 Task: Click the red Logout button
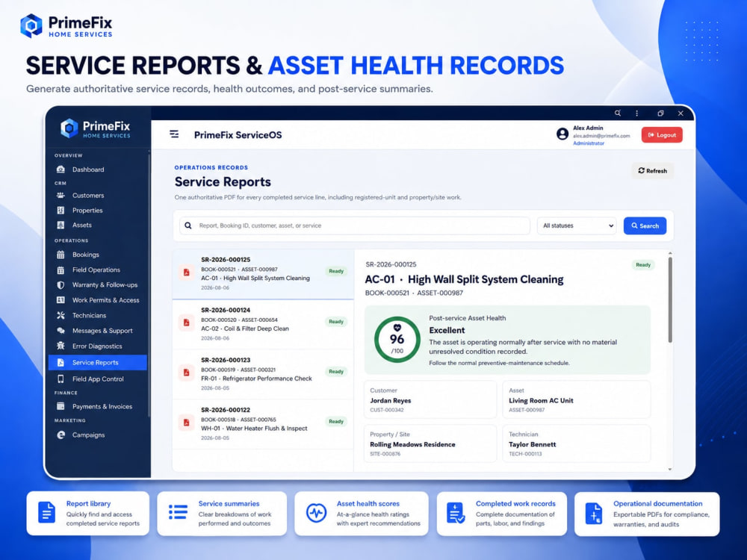[662, 134]
